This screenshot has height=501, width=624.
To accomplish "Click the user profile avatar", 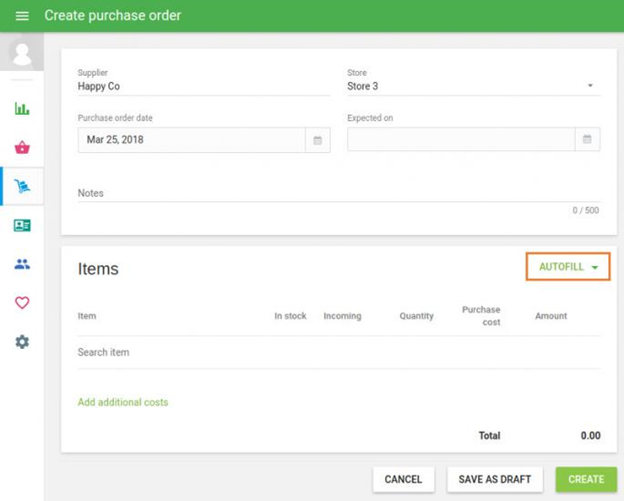I will click(21, 54).
